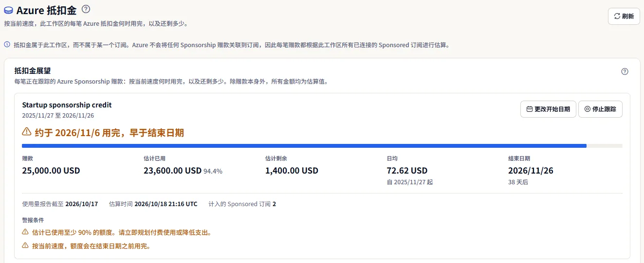Click the 计入的 Sponsored 订阅 2 text
Screen dimensions: 644x263
tap(242, 204)
